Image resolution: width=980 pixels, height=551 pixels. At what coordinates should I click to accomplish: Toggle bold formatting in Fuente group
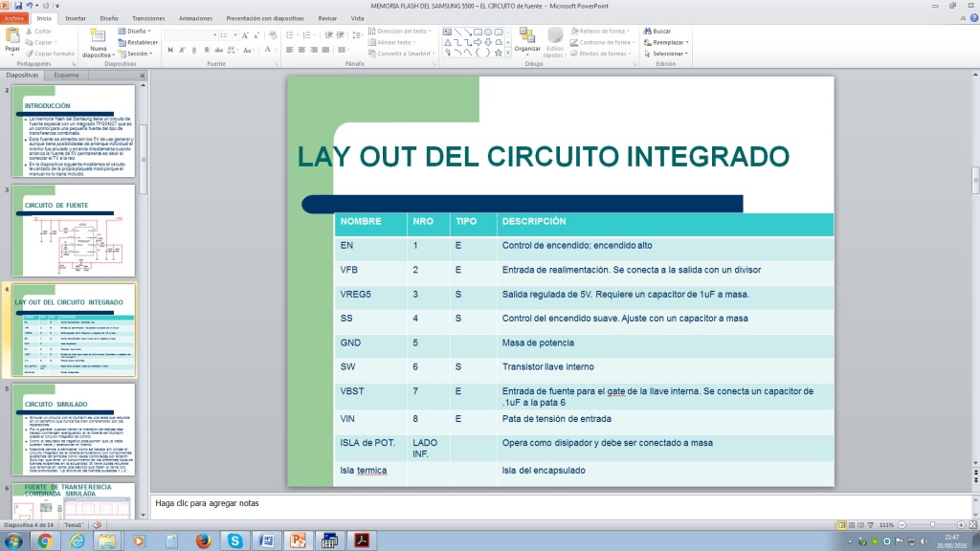tap(169, 50)
